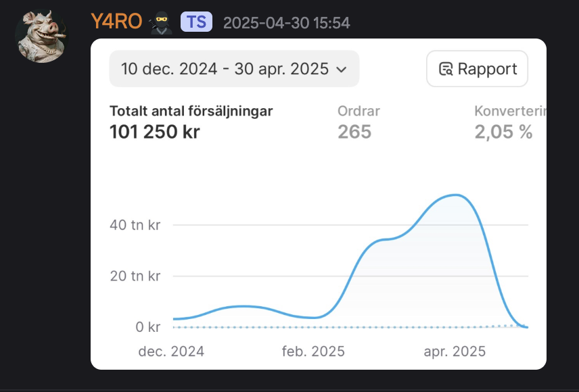Click the feb. 2025 axis label
The width and height of the screenshot is (579, 392).
point(313,351)
